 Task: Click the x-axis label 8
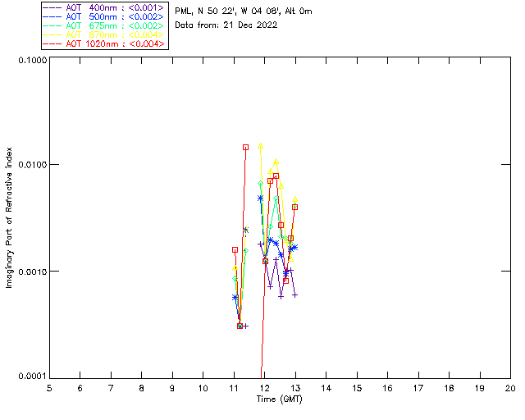click(x=142, y=388)
